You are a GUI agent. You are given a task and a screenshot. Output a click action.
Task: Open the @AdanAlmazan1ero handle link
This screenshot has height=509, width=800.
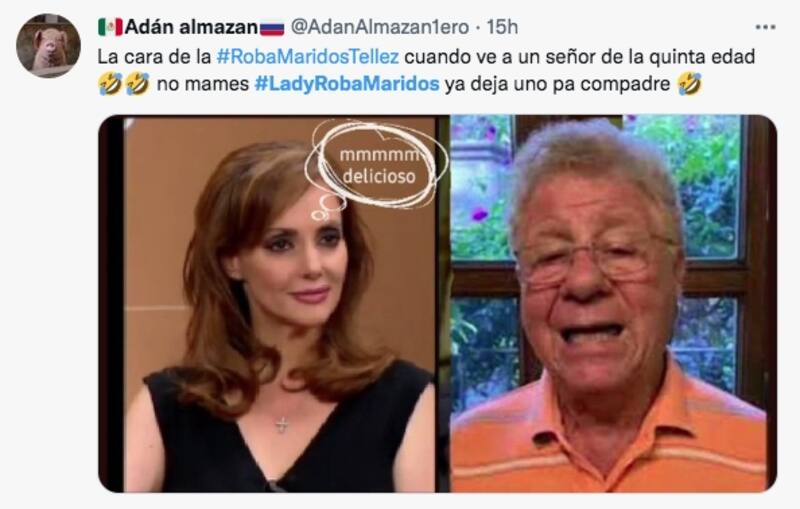pyautogui.click(x=379, y=27)
